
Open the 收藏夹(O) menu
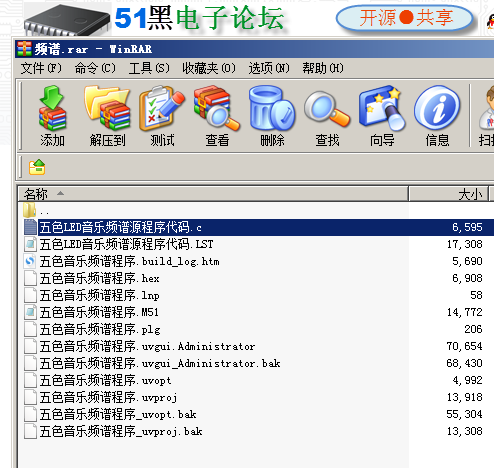[209, 68]
